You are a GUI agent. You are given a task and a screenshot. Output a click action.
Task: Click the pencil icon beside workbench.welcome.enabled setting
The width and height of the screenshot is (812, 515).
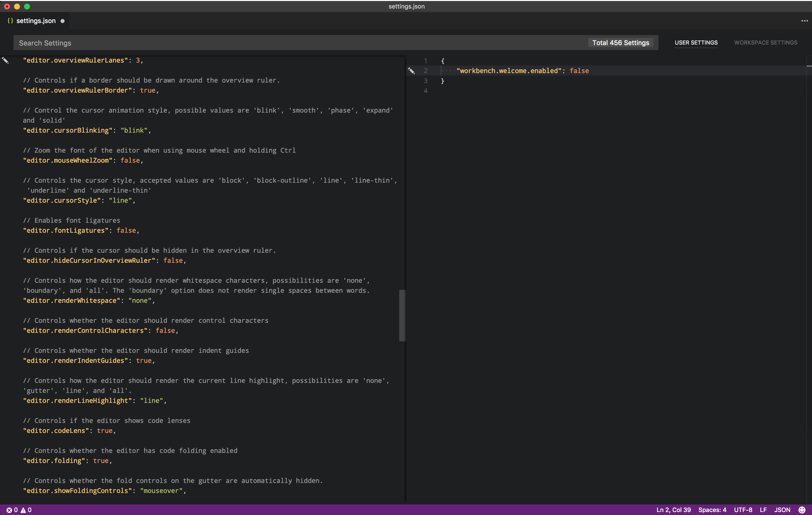click(412, 71)
